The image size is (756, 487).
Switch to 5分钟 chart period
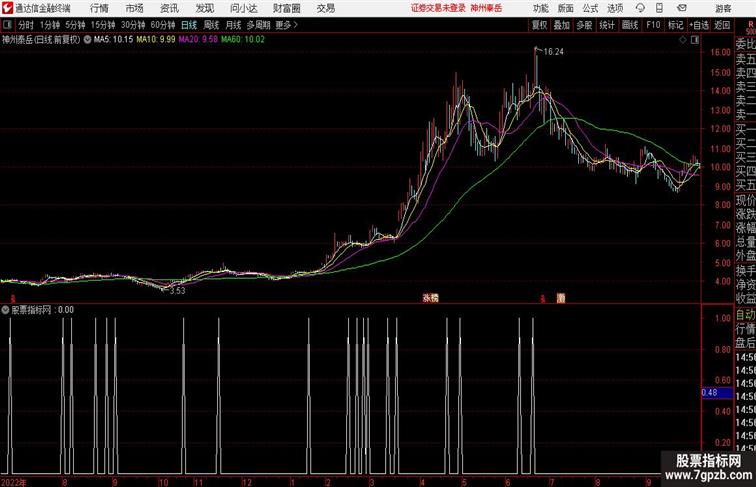[x=75, y=25]
